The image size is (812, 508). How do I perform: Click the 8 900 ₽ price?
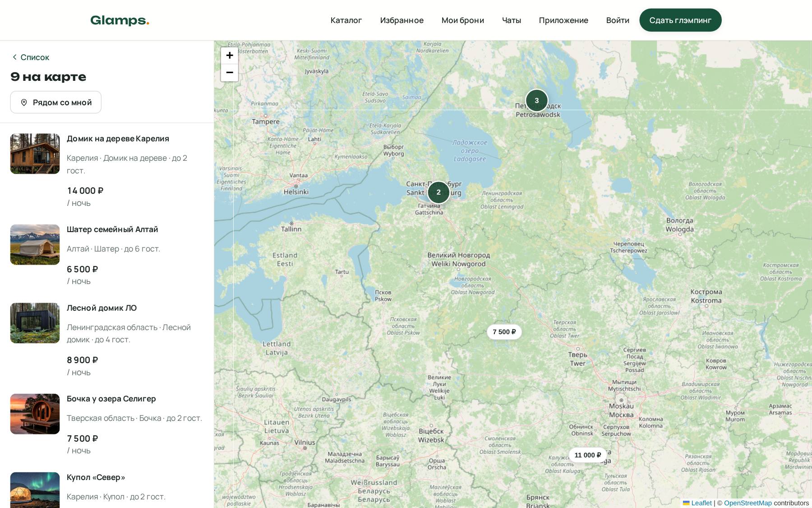(82, 360)
